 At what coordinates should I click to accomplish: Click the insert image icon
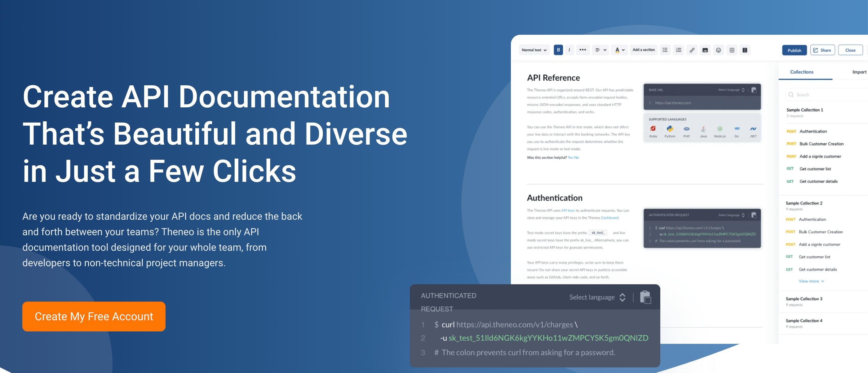point(705,50)
